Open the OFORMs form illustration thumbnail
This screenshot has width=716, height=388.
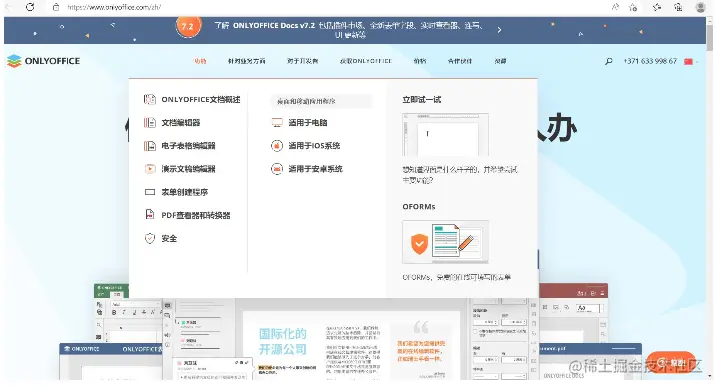[445, 242]
